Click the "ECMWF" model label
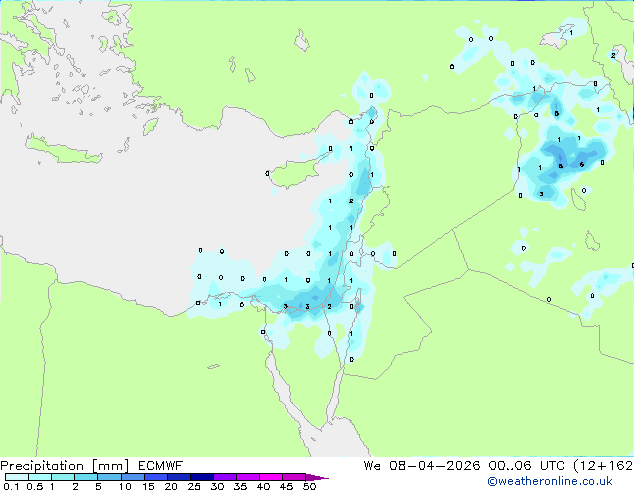 tap(161, 466)
